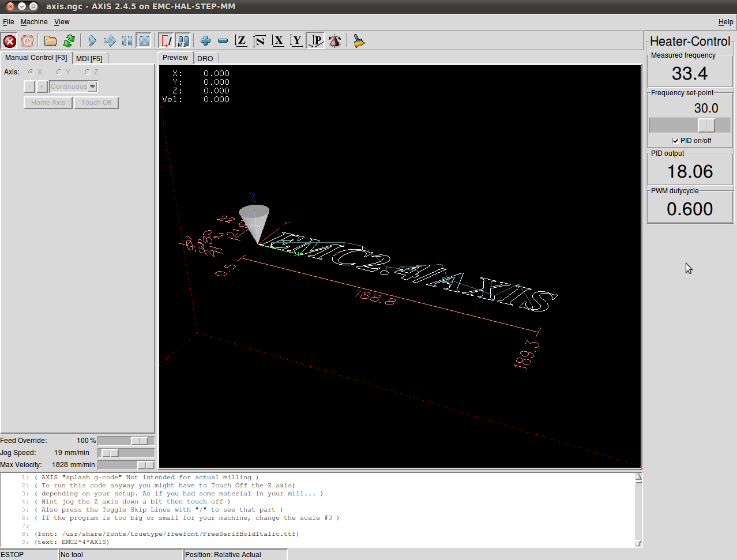Switch to the Z view
This screenshot has height=560, width=737.
(x=241, y=41)
